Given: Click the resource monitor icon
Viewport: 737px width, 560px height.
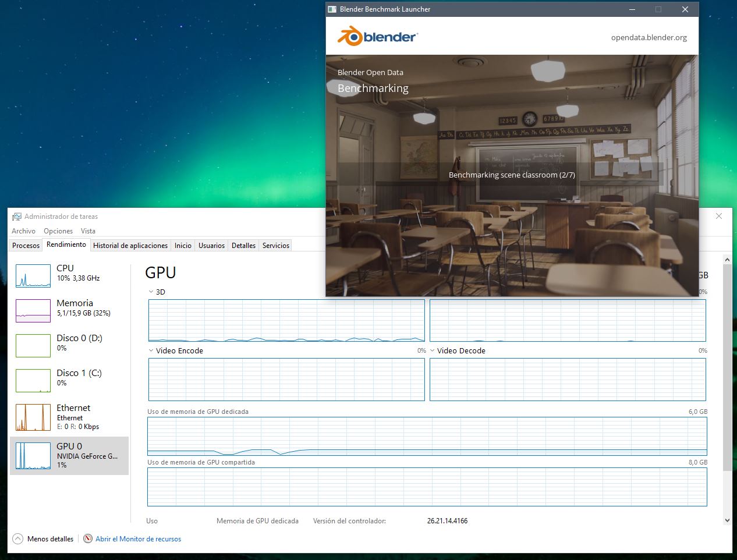Looking at the screenshot, I should pos(88,539).
